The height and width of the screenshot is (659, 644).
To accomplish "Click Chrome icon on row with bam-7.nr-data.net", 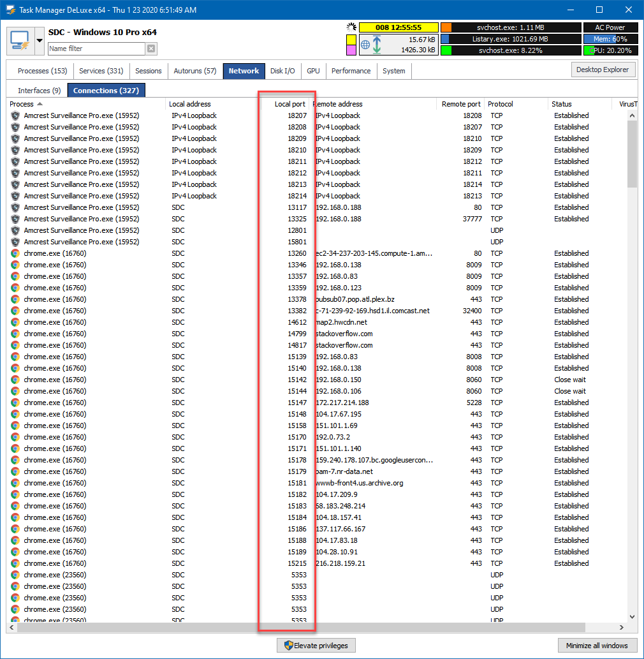I will [x=15, y=471].
